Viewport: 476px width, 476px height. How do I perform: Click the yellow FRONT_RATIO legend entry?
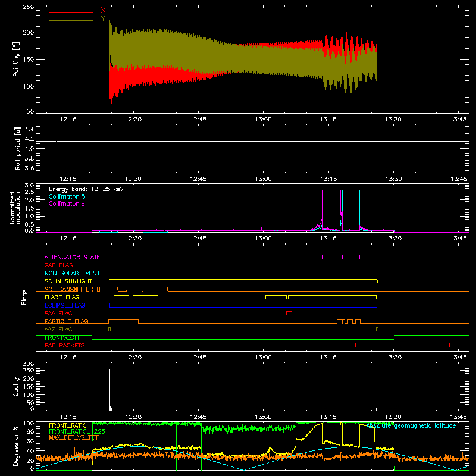(68, 425)
